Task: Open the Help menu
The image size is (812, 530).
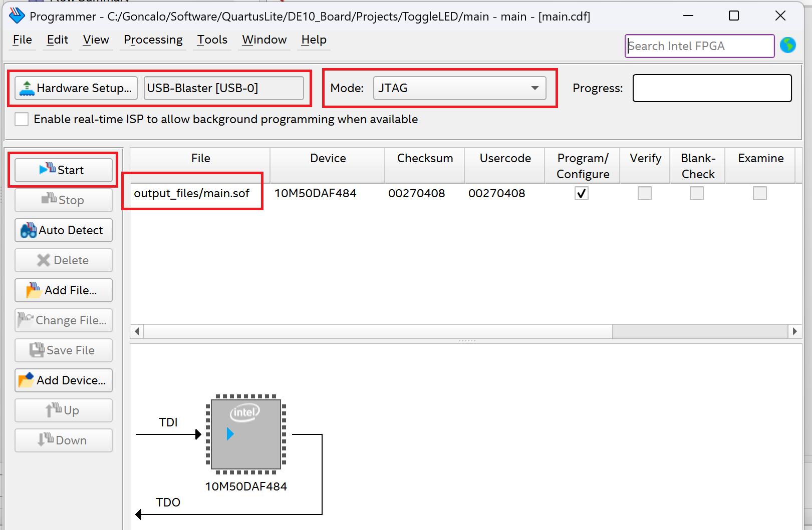Action: click(x=314, y=40)
